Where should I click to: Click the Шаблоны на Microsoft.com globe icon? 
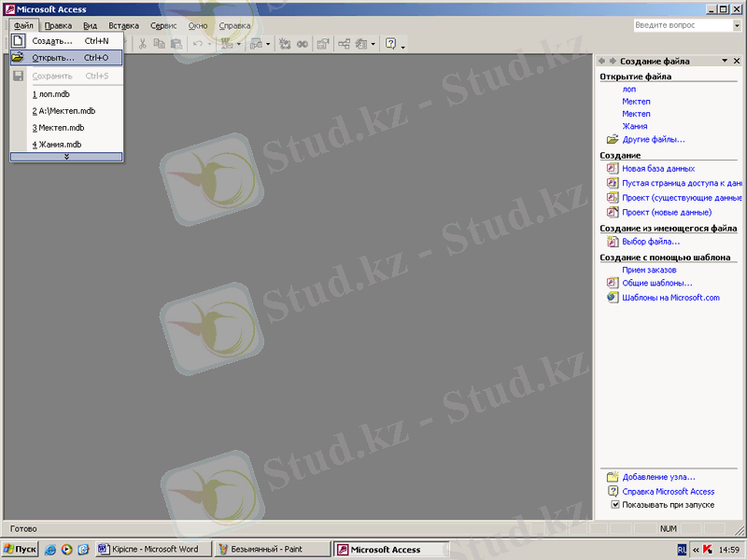coord(613,298)
